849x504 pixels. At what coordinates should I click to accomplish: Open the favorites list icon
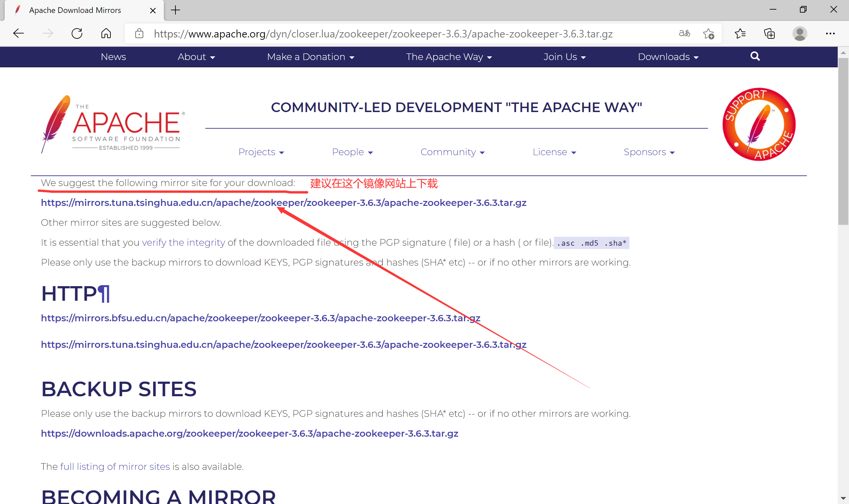pyautogui.click(x=740, y=33)
